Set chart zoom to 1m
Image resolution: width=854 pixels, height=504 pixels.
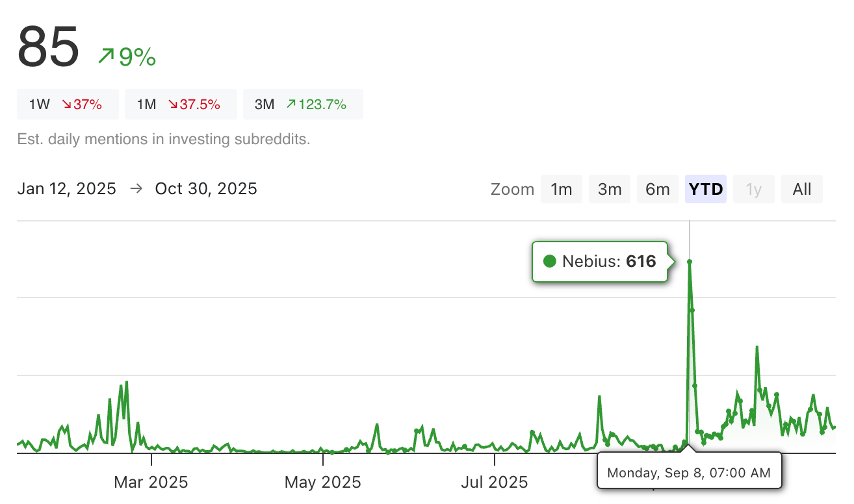562,189
